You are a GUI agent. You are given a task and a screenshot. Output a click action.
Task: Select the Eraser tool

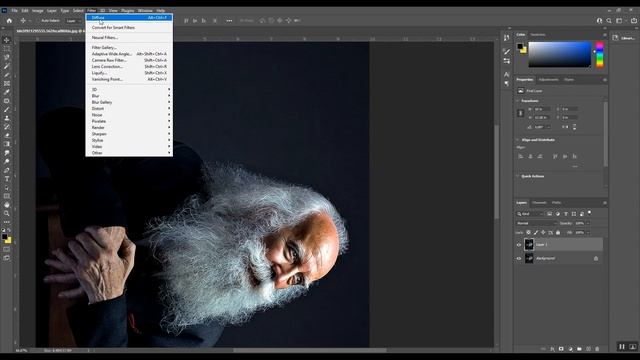7,135
